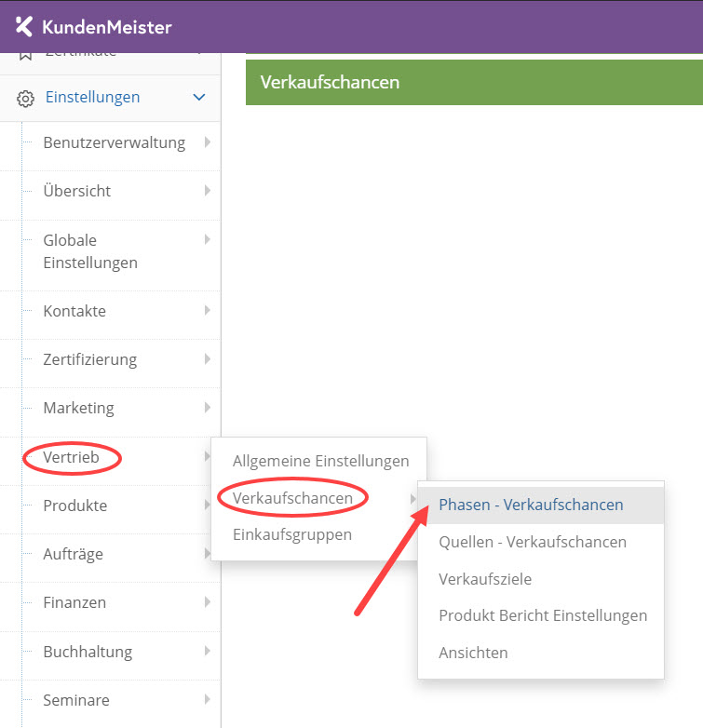The width and height of the screenshot is (703, 728).
Task: Select Übersicht in settings list
Action: click(77, 191)
